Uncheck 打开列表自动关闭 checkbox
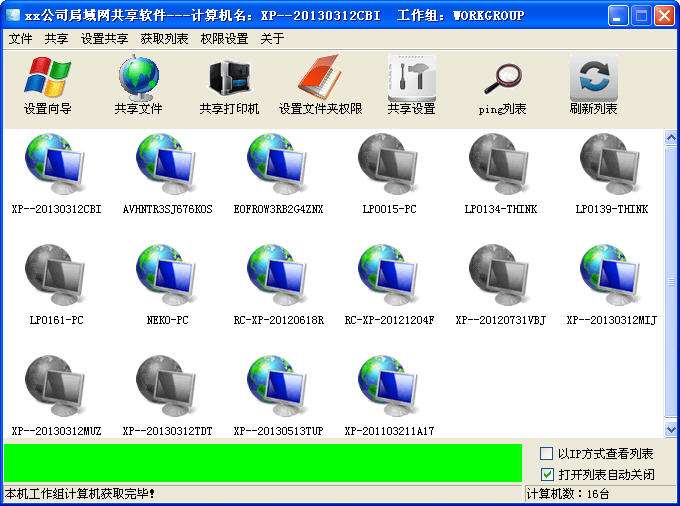The width and height of the screenshot is (680, 506). [x=547, y=474]
